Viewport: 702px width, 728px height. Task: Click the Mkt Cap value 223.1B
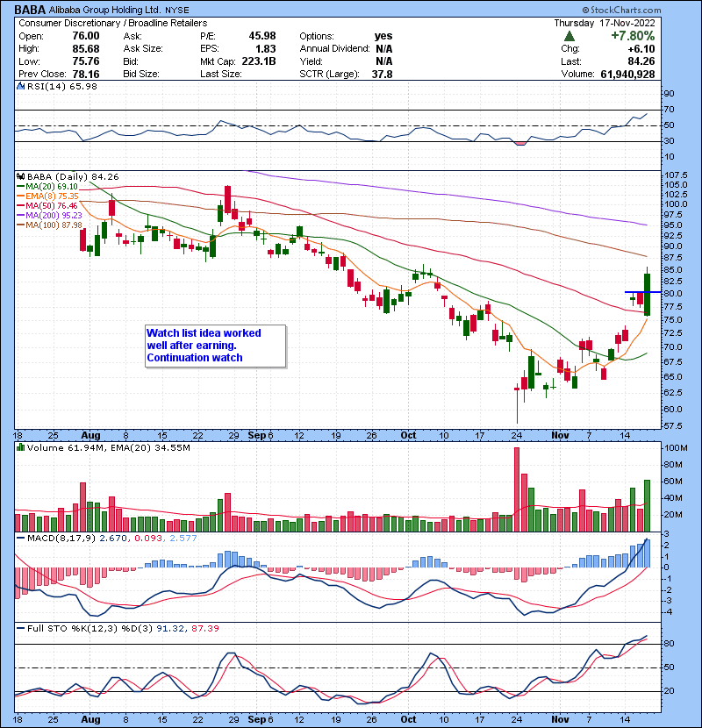259,61
